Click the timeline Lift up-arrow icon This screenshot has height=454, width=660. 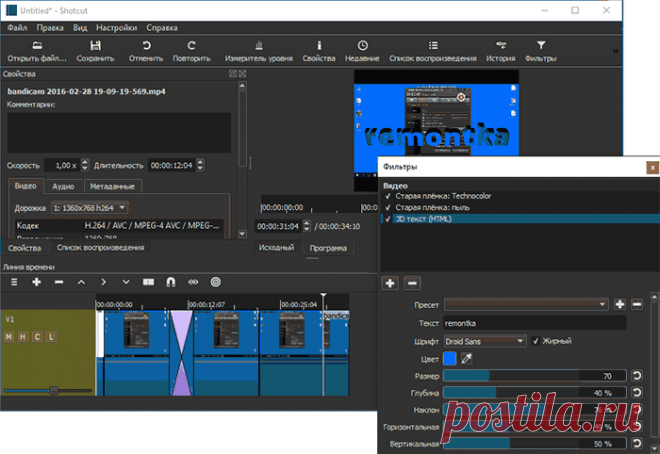81,282
